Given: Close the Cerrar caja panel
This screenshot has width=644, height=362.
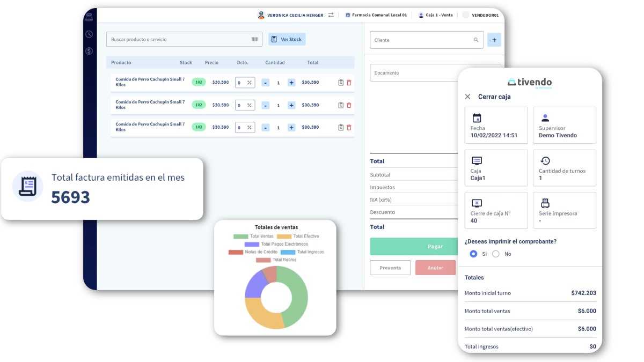Looking at the screenshot, I should tap(467, 97).
